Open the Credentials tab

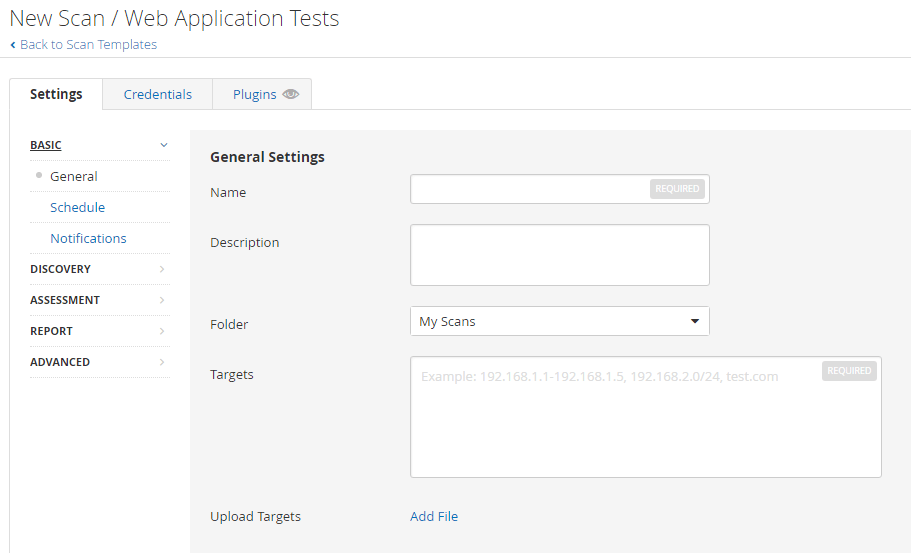158,94
